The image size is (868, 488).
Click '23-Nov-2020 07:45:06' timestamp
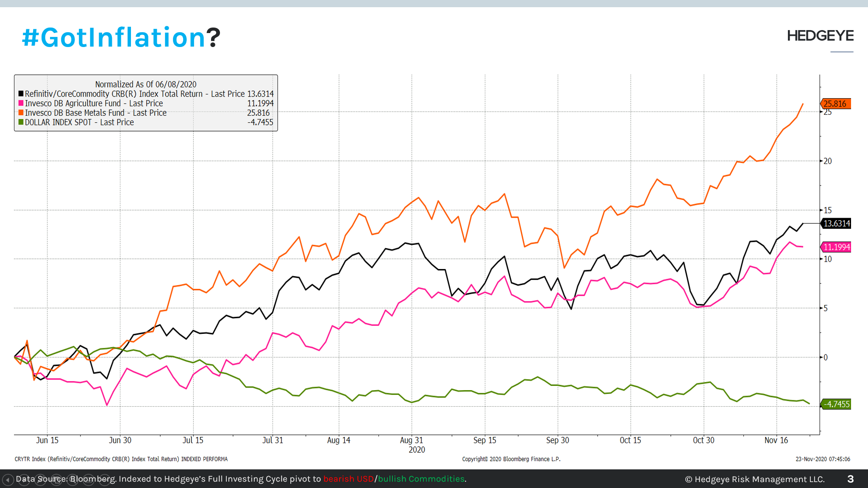coord(823,459)
